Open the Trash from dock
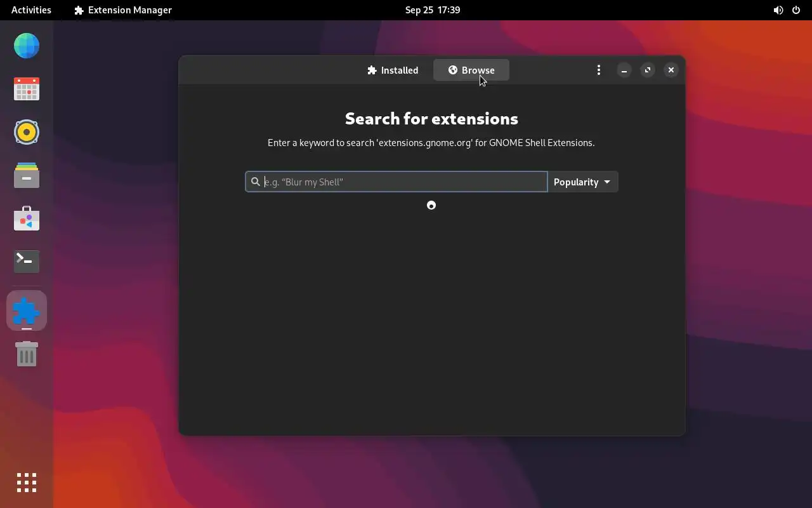812x508 pixels. click(x=27, y=354)
